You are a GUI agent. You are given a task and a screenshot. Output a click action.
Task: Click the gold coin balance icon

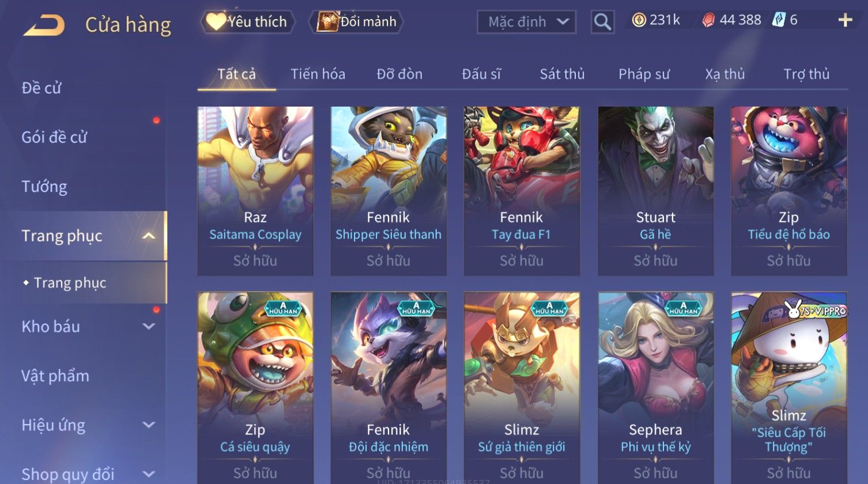[x=639, y=20]
